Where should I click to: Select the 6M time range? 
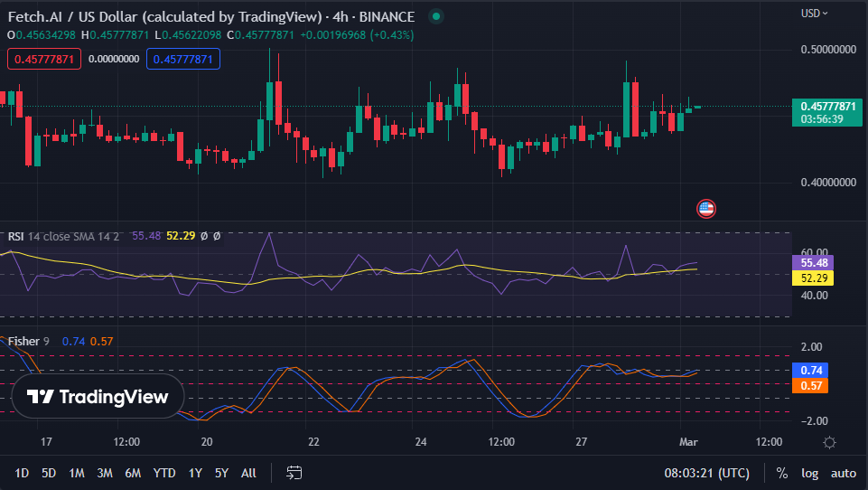coord(133,473)
